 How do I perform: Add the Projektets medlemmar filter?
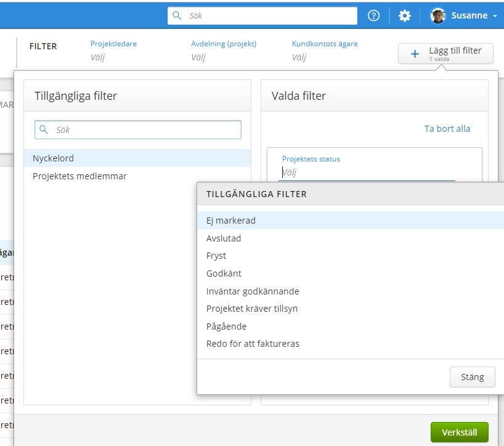coord(80,176)
